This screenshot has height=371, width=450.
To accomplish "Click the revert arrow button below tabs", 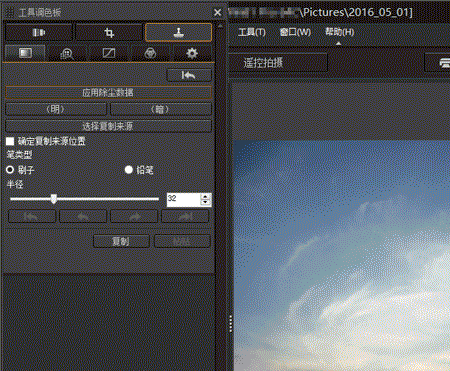I will point(189,75).
